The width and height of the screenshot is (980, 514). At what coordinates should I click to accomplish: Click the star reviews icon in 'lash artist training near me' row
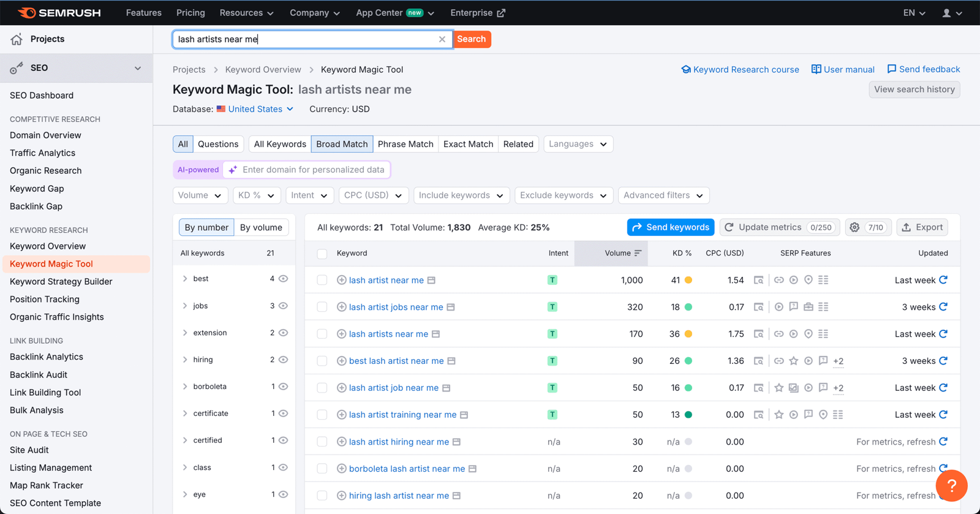click(x=778, y=415)
